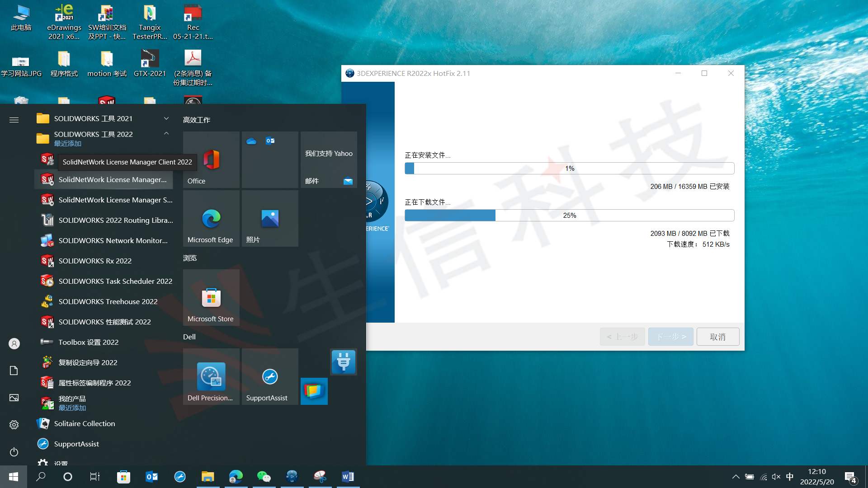
Task: Collapse SOLIDWORKS 工具 2022 folder
Action: [x=104, y=138]
